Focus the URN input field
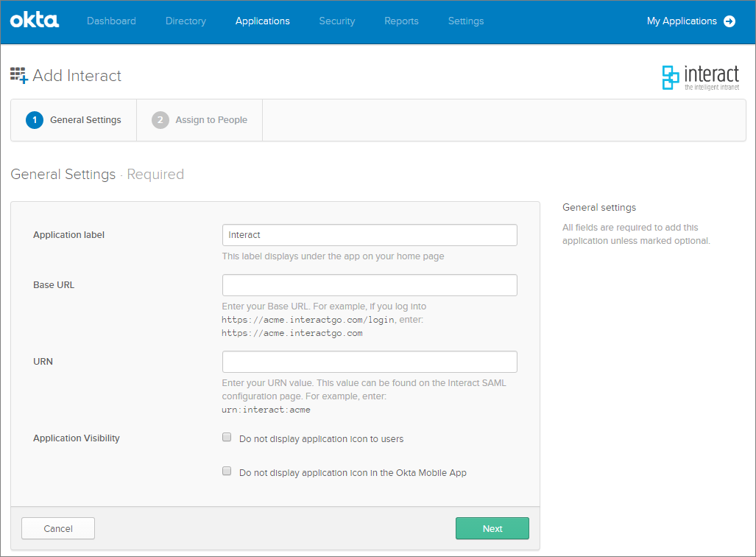This screenshot has width=756, height=557. click(x=370, y=362)
